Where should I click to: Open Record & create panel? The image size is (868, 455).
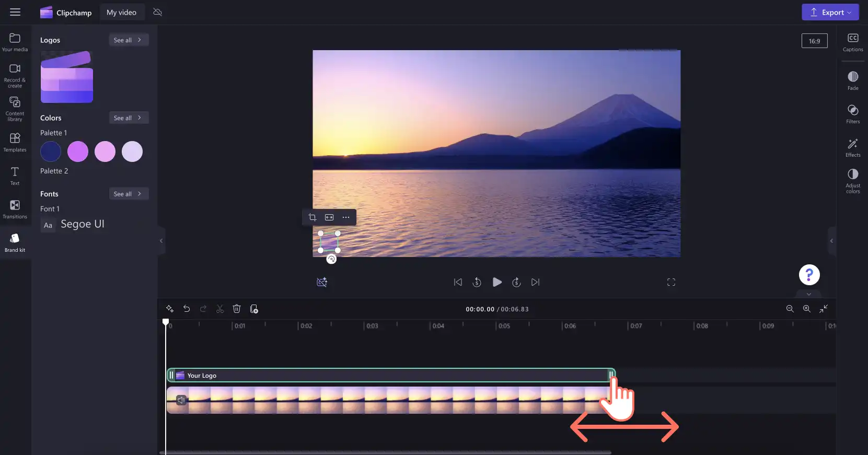point(15,75)
